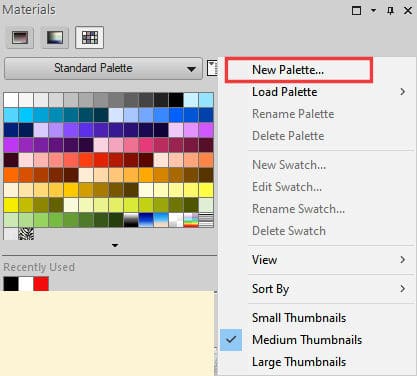Screen dimensions: 417x376
Task: Open the View submenu
Action: click(x=317, y=259)
